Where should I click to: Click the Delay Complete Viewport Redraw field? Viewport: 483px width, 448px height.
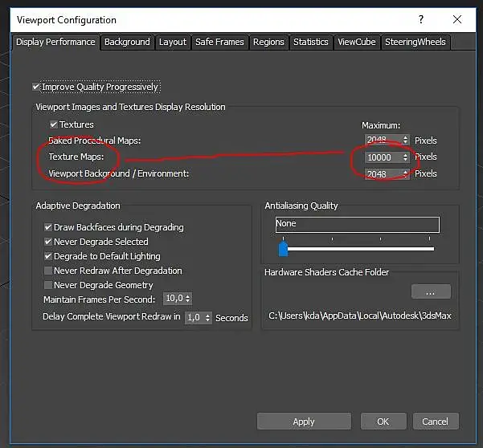click(x=194, y=318)
